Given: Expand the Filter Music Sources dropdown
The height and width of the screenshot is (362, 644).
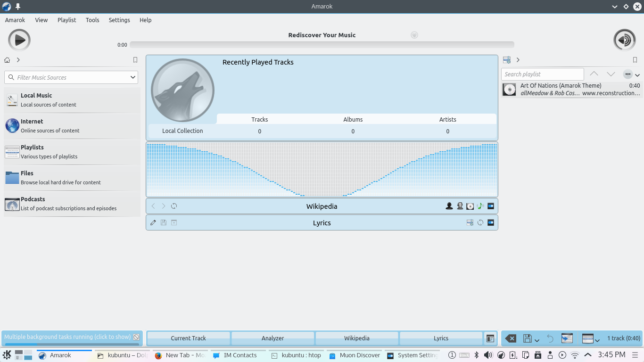Looking at the screenshot, I should (x=132, y=77).
